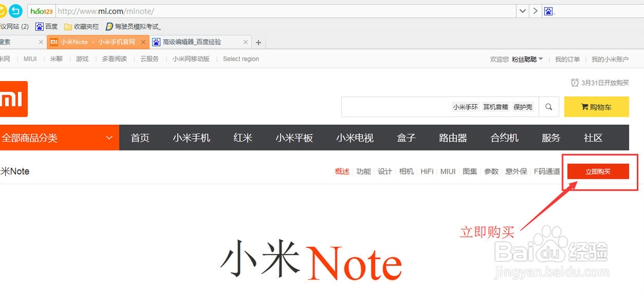Select 红米 in main navigation
Viewport: 644px width, 294px height.
(243, 138)
